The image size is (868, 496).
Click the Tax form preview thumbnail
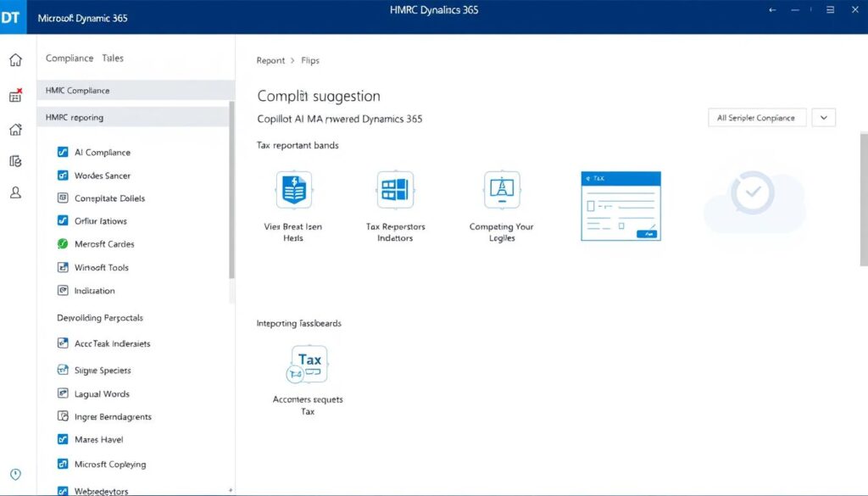[620, 206]
